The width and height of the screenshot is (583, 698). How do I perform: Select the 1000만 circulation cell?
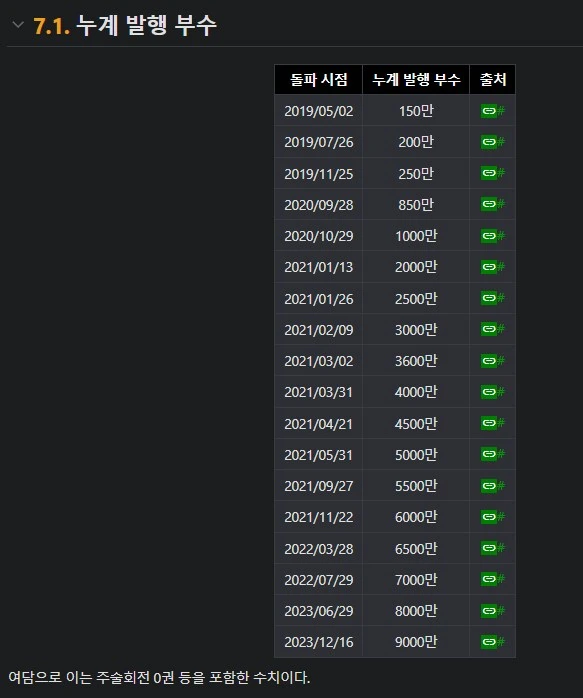416,235
